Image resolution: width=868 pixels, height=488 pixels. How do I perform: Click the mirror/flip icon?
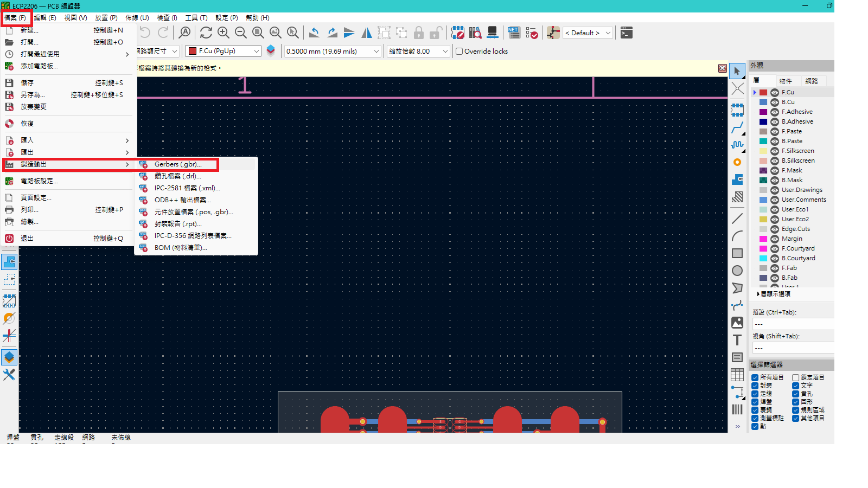(367, 33)
